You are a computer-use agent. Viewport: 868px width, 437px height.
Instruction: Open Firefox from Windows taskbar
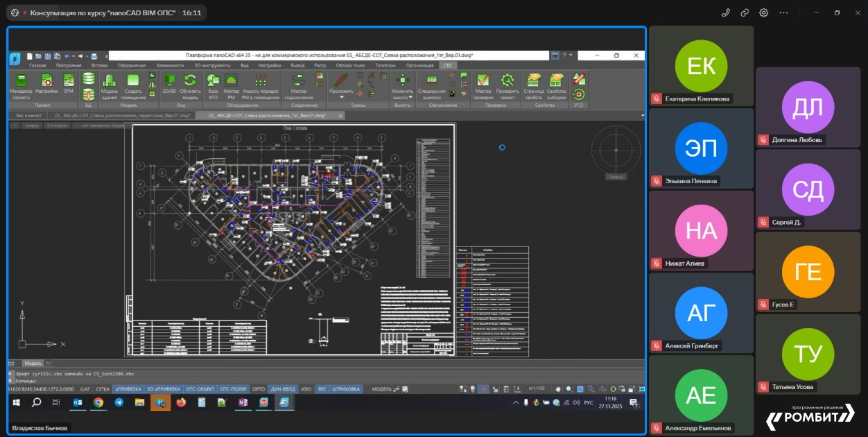tap(182, 402)
